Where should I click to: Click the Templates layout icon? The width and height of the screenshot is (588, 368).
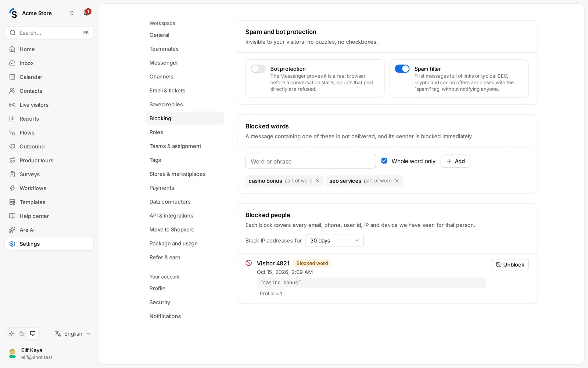point(12,202)
